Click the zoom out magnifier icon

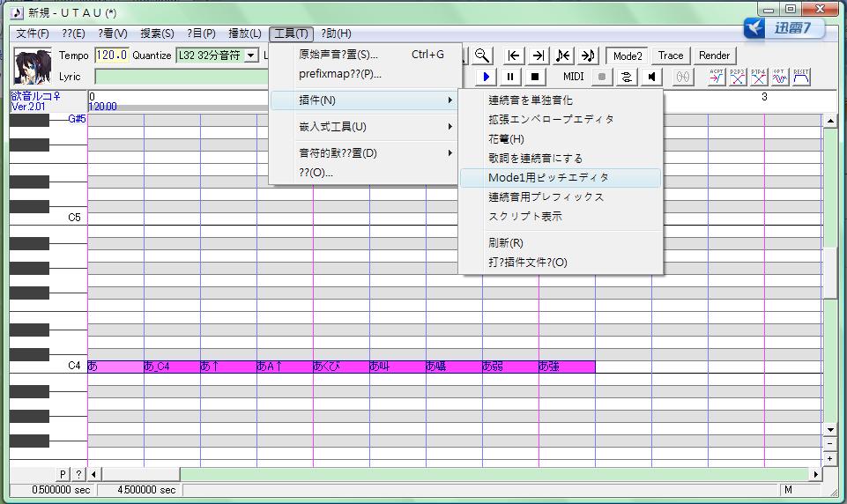[482, 56]
